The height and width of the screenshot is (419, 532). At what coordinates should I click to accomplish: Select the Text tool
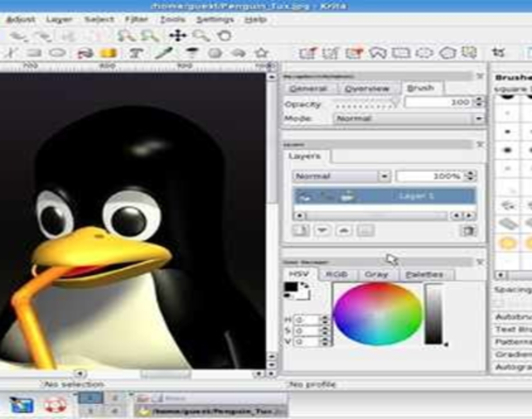click(x=136, y=53)
